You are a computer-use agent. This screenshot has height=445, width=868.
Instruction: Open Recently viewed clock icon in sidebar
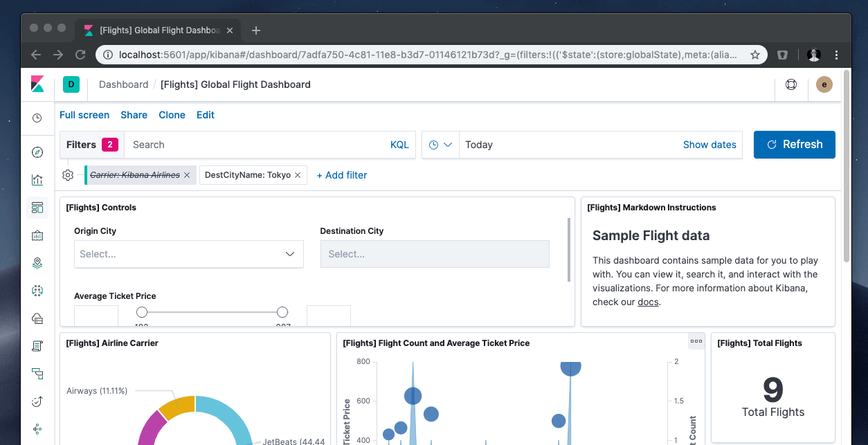click(x=37, y=118)
